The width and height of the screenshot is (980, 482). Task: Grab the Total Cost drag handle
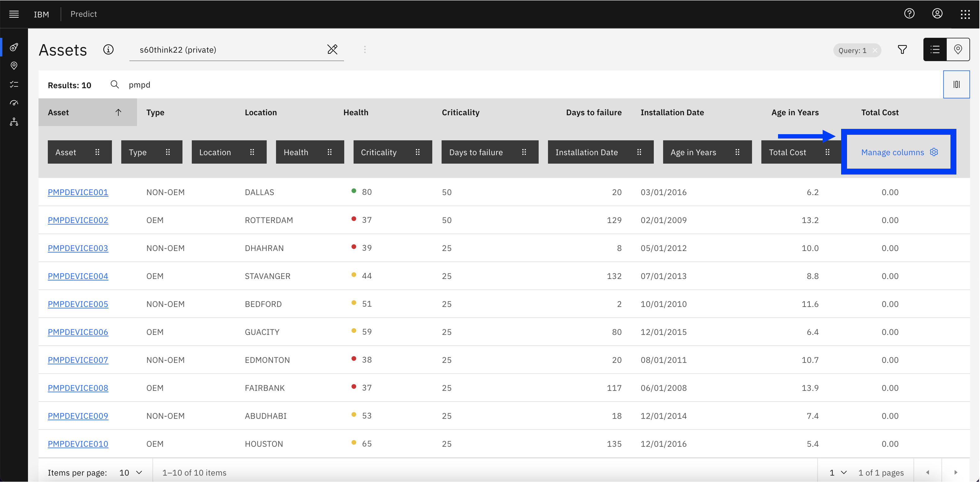pos(827,152)
